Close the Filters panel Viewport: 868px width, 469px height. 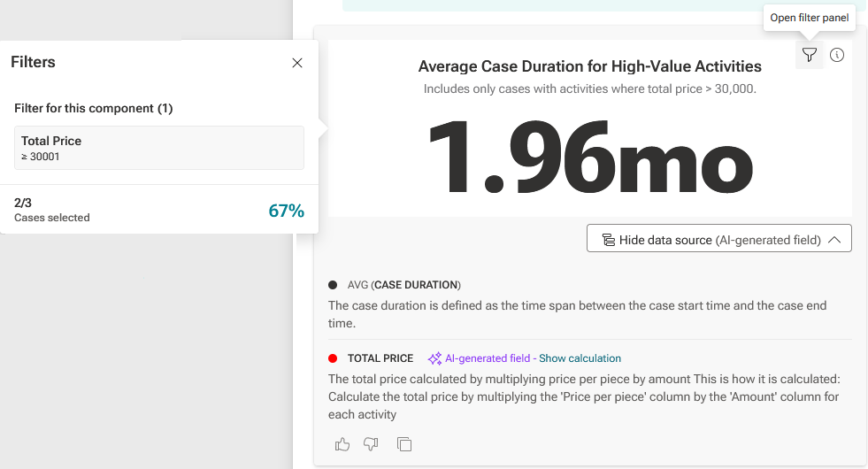[297, 63]
